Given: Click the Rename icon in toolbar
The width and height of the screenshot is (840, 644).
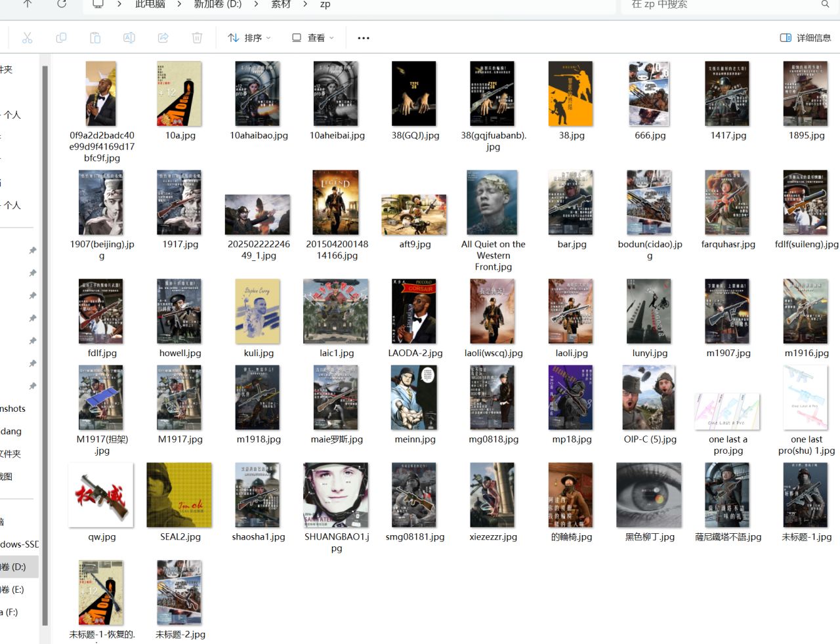Looking at the screenshot, I should pyautogui.click(x=129, y=38).
